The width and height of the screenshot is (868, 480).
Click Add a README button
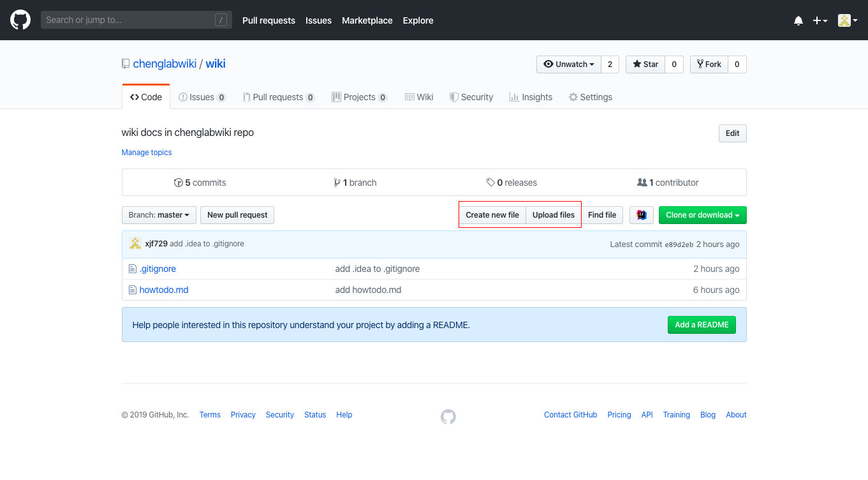tap(702, 325)
